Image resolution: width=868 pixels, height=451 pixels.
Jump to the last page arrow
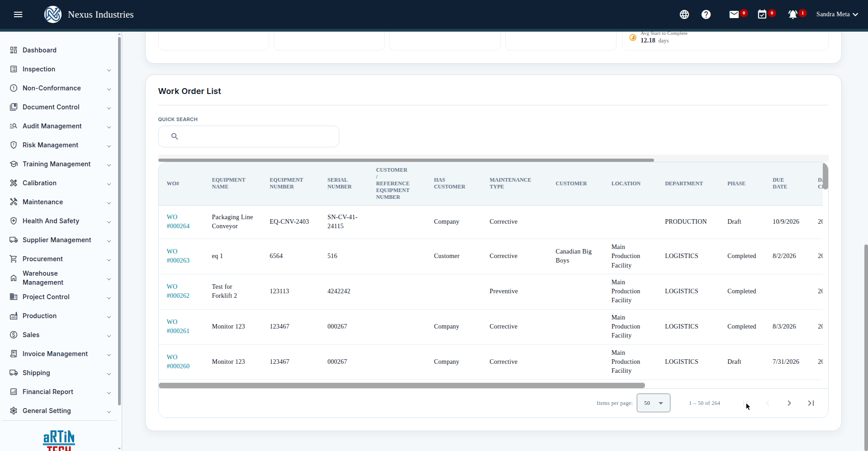tap(811, 403)
